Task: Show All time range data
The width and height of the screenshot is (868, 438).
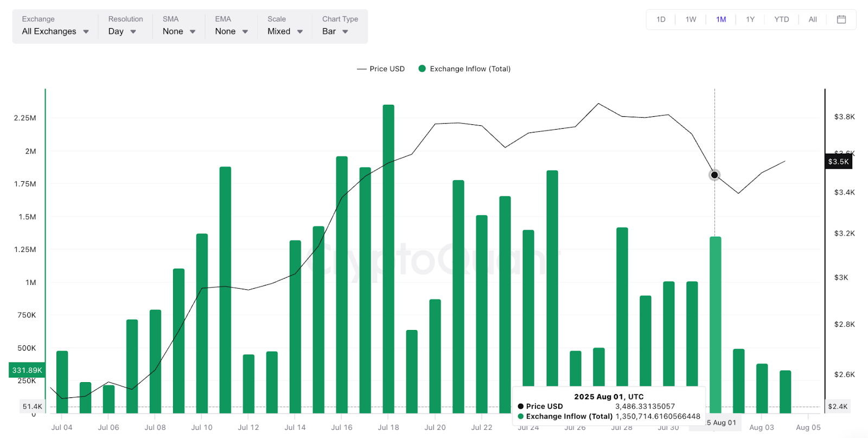Action: pyautogui.click(x=813, y=20)
